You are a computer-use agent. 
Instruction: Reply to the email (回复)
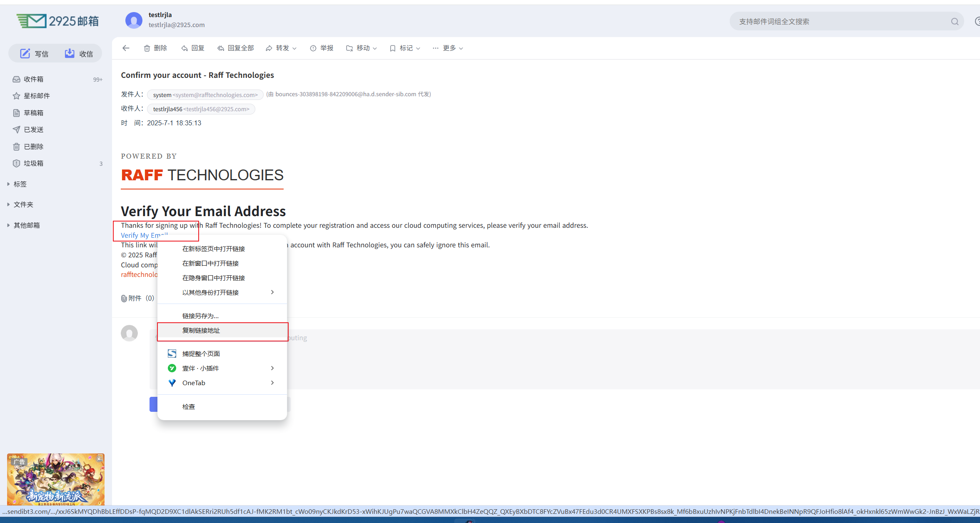point(193,48)
